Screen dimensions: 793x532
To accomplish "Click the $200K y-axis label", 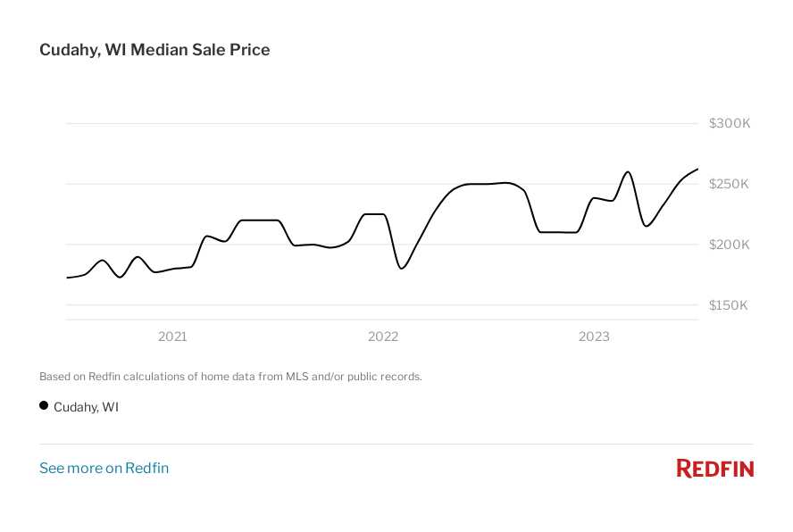I will point(729,245).
